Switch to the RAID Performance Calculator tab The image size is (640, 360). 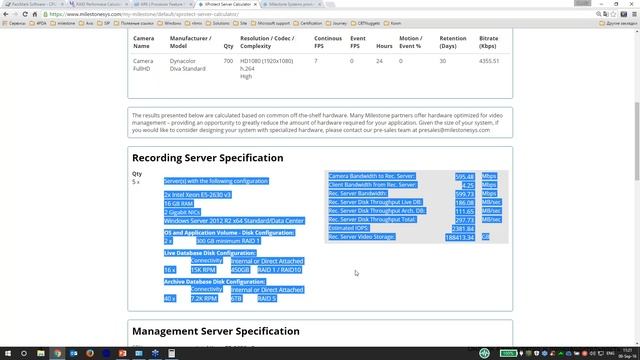pyautogui.click(x=98, y=4)
